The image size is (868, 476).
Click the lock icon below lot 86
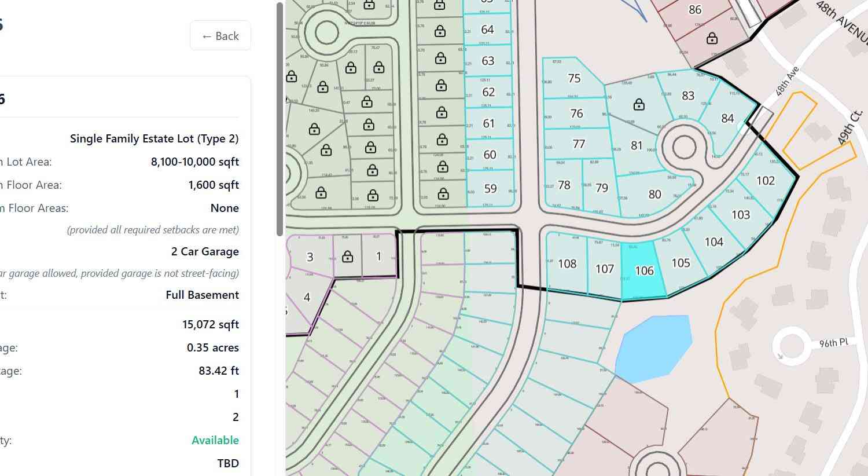click(712, 38)
